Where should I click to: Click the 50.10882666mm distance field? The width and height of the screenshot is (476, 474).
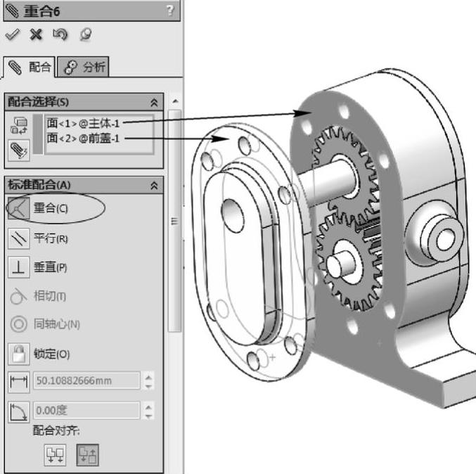(x=86, y=380)
